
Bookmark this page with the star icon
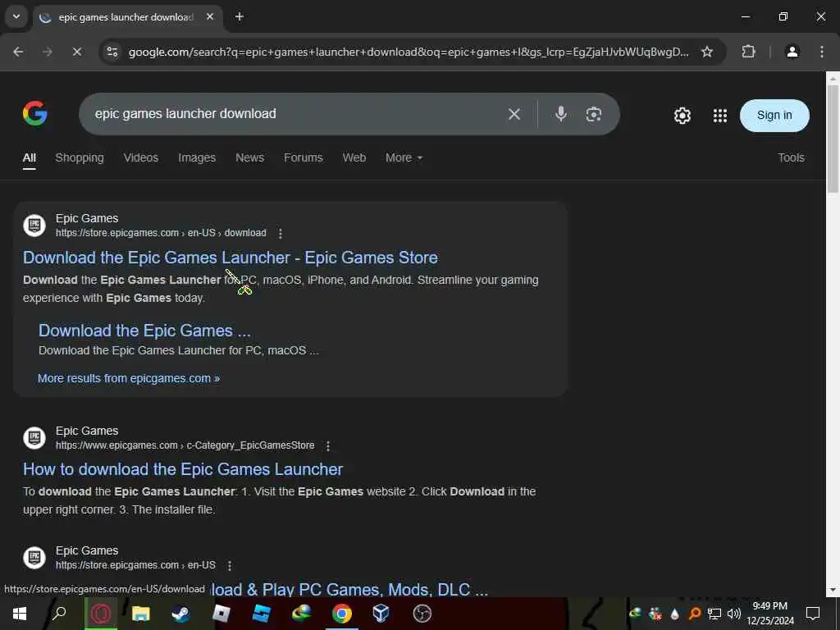click(x=707, y=52)
